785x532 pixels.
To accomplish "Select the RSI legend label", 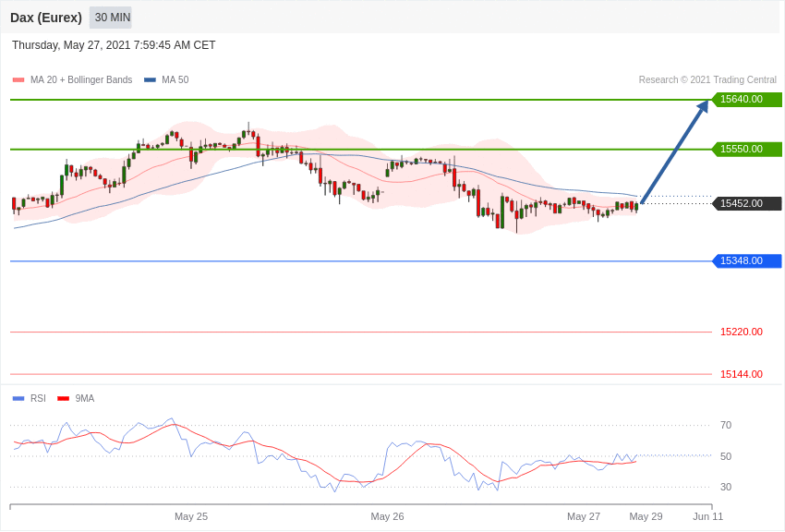I will 38,399.
